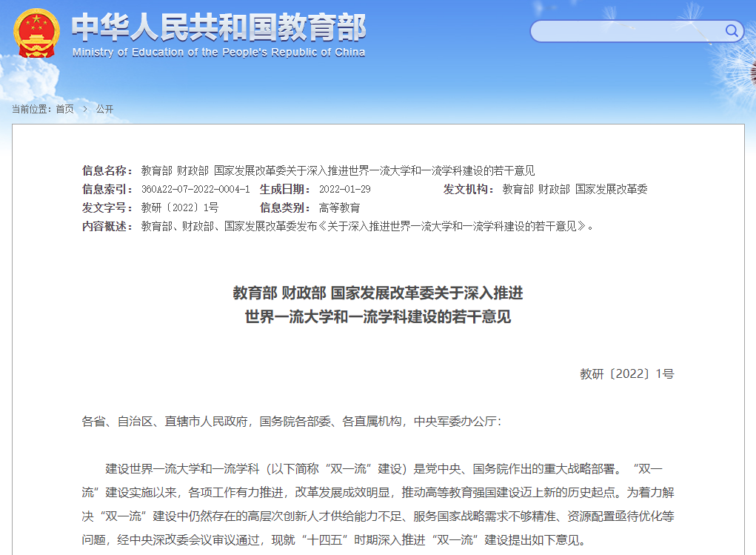Click the right-aligned document number 教研〔2022〕1号
The height and width of the screenshot is (555, 756).
coord(626,374)
